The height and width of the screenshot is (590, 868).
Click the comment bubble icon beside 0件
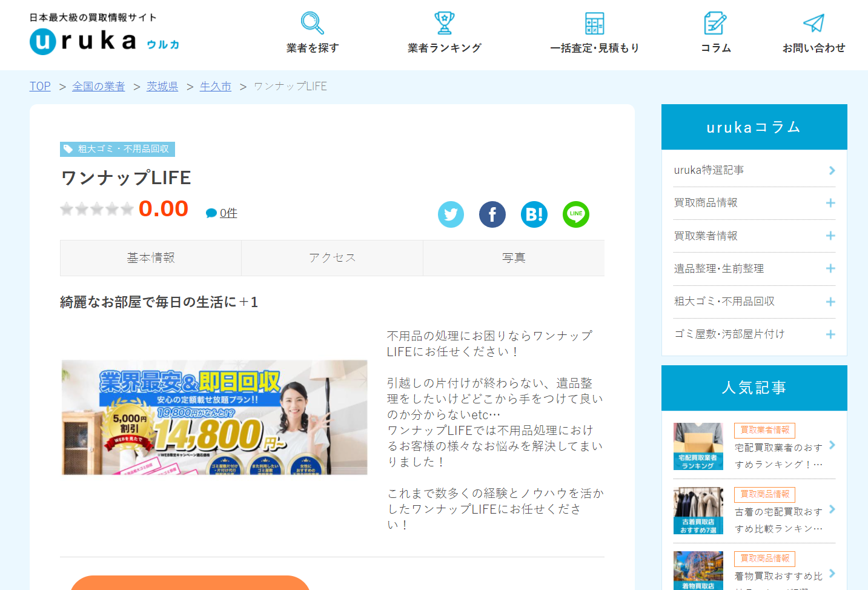[211, 213]
